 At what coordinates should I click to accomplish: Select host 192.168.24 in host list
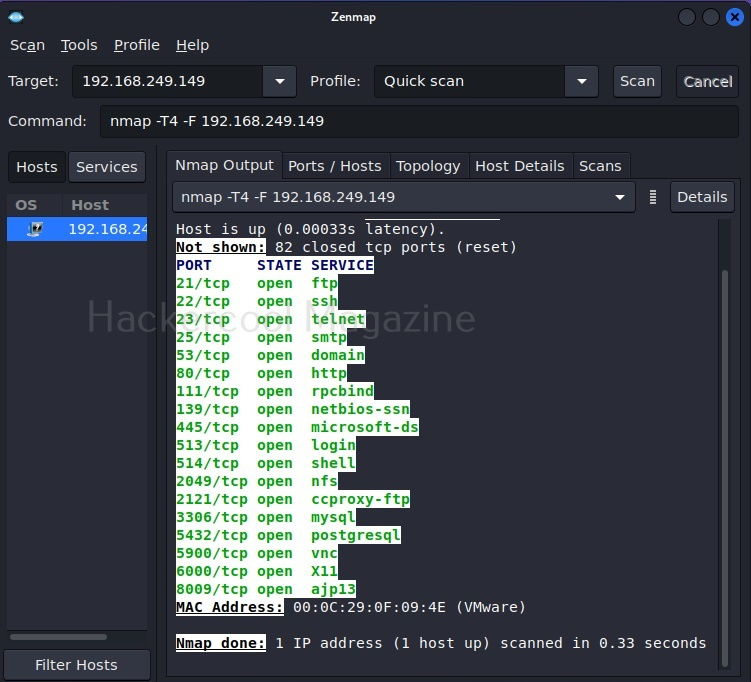77,229
